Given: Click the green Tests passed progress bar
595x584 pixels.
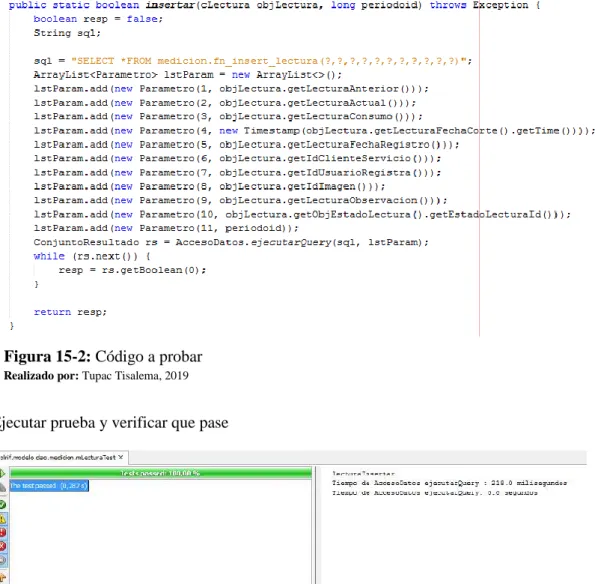Looking at the screenshot, I should click(161, 473).
